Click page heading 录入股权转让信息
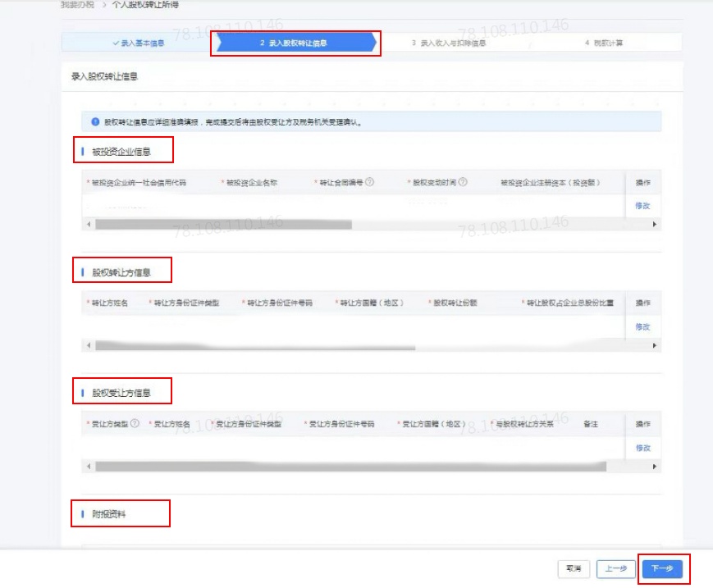Image resolution: width=713 pixels, height=588 pixels. click(x=104, y=77)
